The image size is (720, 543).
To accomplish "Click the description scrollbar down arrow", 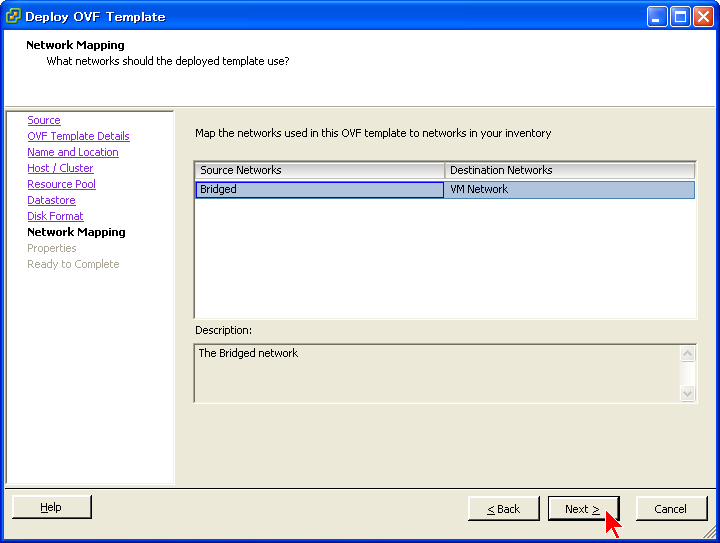I will pyautogui.click(x=687, y=393).
